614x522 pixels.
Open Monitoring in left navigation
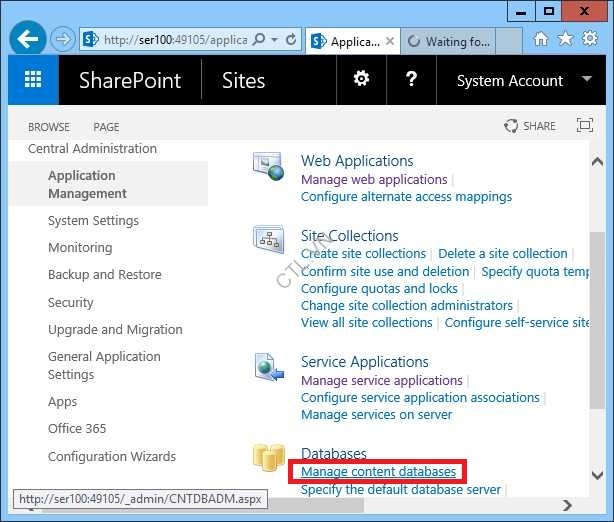click(x=80, y=248)
